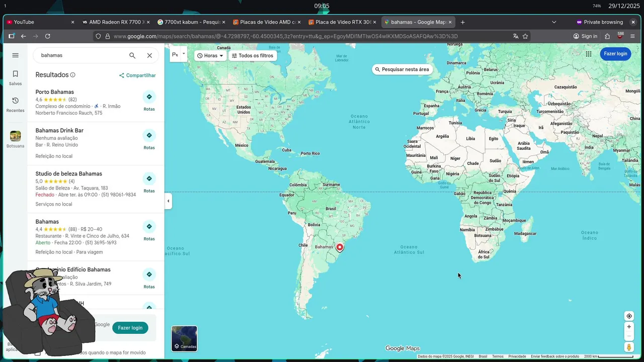Image resolution: width=644 pixels, height=362 pixels.
Task: Reload the current page
Action: (x=48, y=36)
